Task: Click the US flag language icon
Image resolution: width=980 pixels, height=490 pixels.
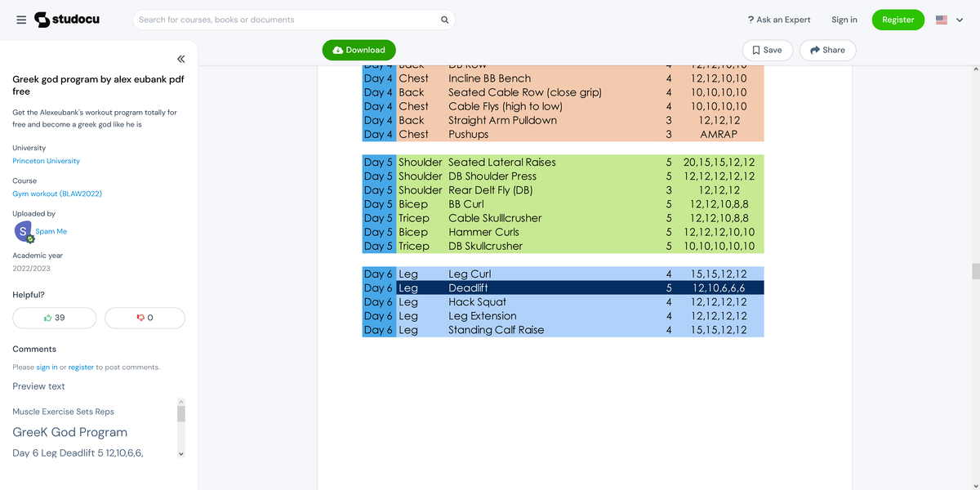Action: coord(942,20)
